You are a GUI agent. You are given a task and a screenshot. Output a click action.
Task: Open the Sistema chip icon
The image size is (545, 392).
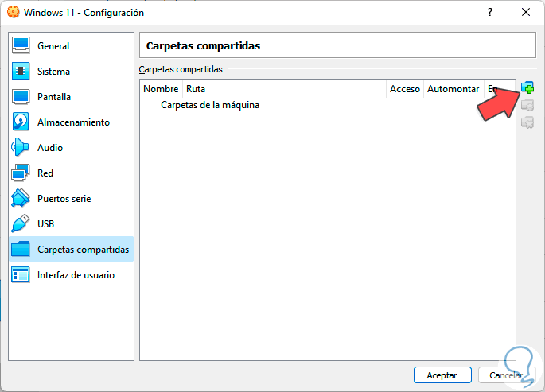point(21,72)
